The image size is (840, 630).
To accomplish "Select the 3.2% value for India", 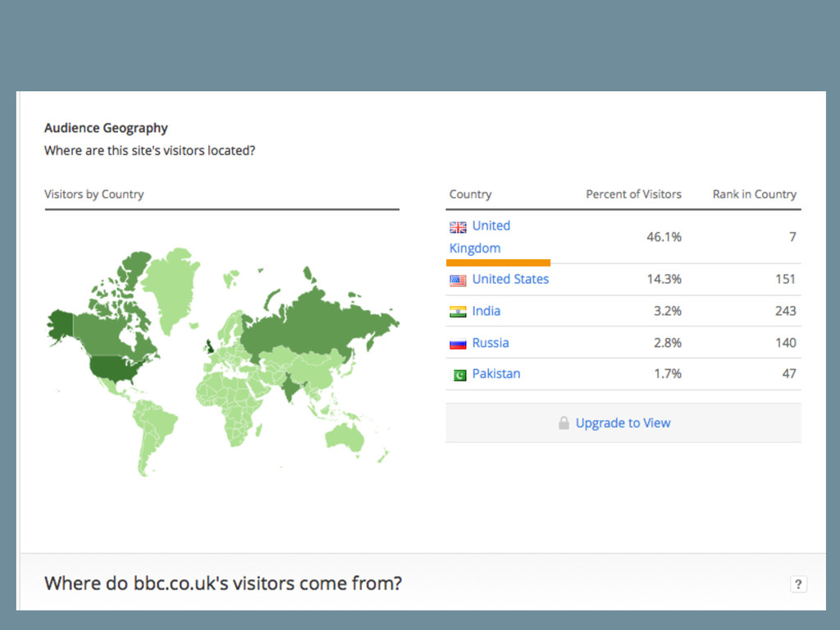I will 668,311.
